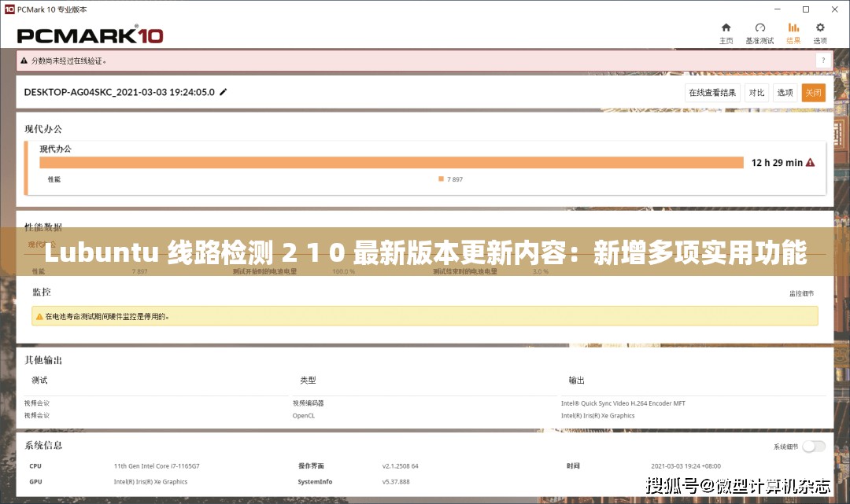Click the 7 897 performance score

coord(455,179)
